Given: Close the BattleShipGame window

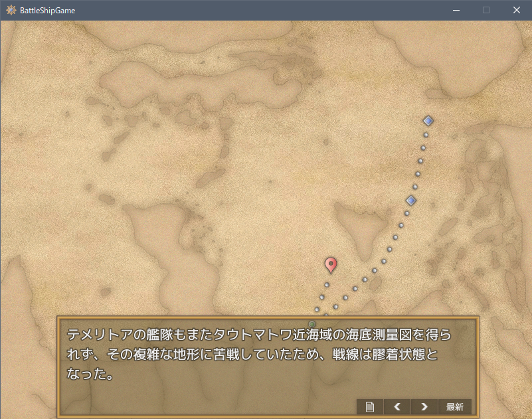Looking at the screenshot, I should point(517,10).
